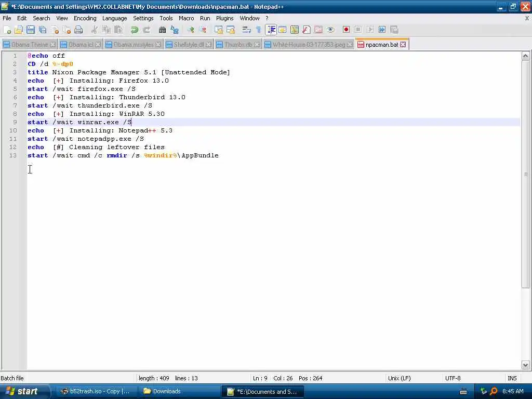Click the taskbar clock showing 8:45 AM

tap(513, 392)
